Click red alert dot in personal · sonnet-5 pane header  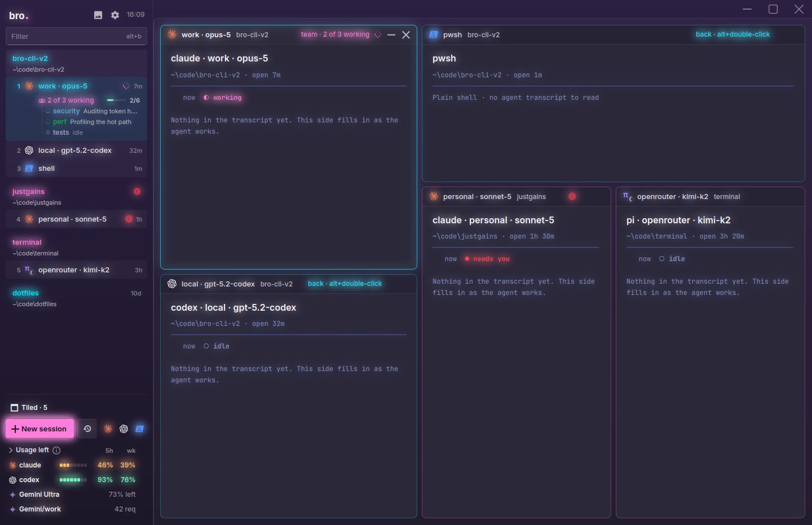coord(572,196)
